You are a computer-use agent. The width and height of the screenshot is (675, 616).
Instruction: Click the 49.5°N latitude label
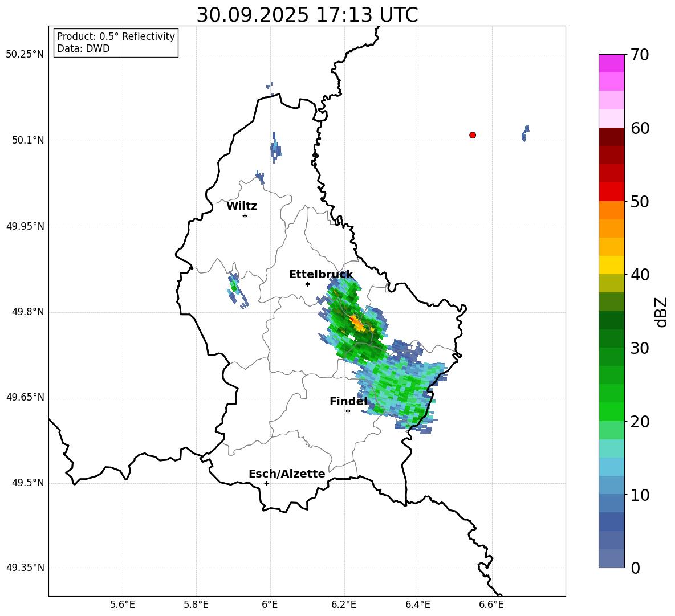coord(28,483)
